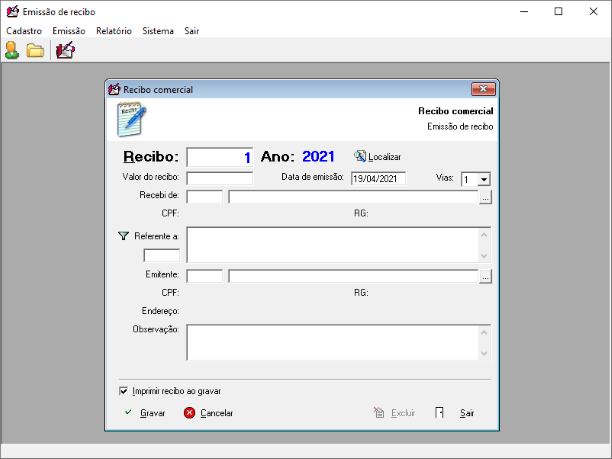Click the Recebi de code field
This screenshot has width=612, height=459.
[205, 197]
